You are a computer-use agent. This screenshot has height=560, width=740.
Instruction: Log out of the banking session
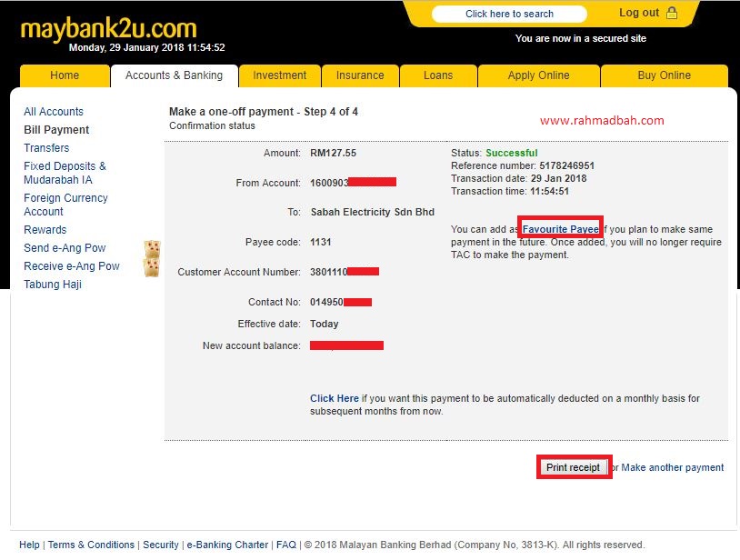coord(639,13)
